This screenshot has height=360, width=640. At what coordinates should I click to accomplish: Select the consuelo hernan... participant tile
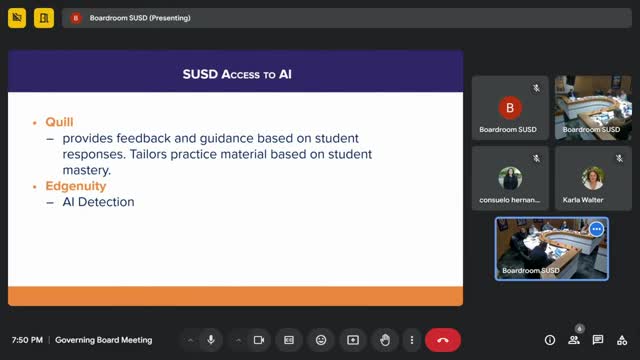pos(510,178)
